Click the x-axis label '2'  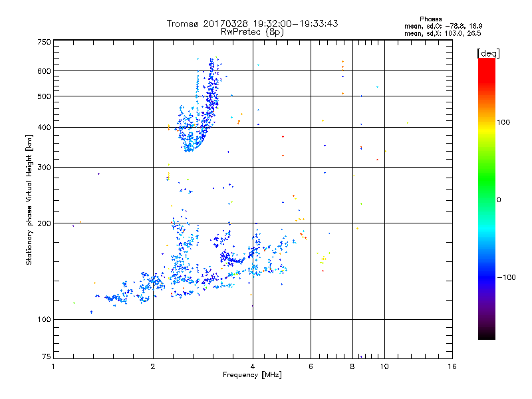(153, 366)
